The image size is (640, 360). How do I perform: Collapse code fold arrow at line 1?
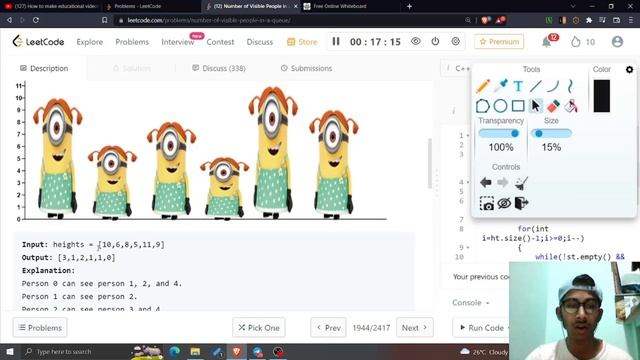coord(468,136)
